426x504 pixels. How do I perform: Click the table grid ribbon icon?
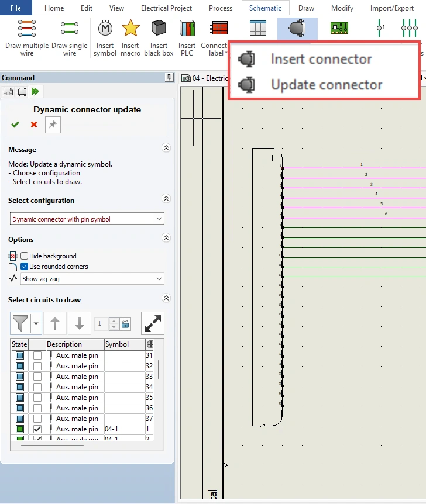pos(257,28)
